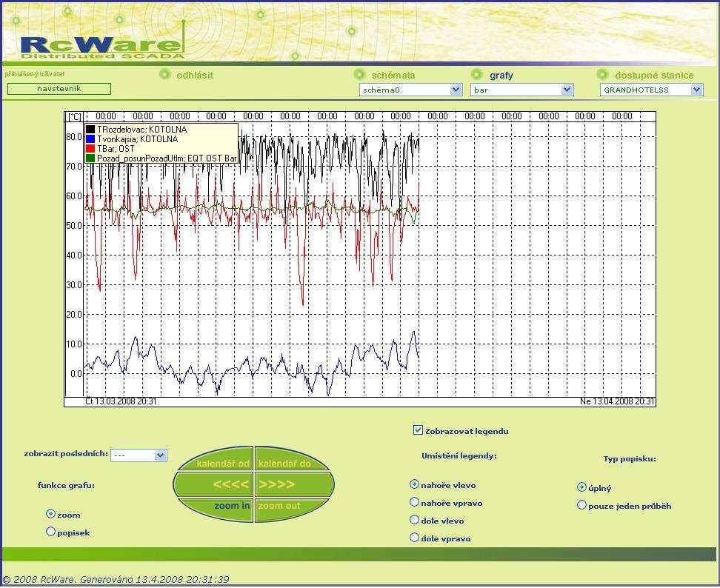
Task: Select the dole vpravo legend position
Action: tap(414, 538)
